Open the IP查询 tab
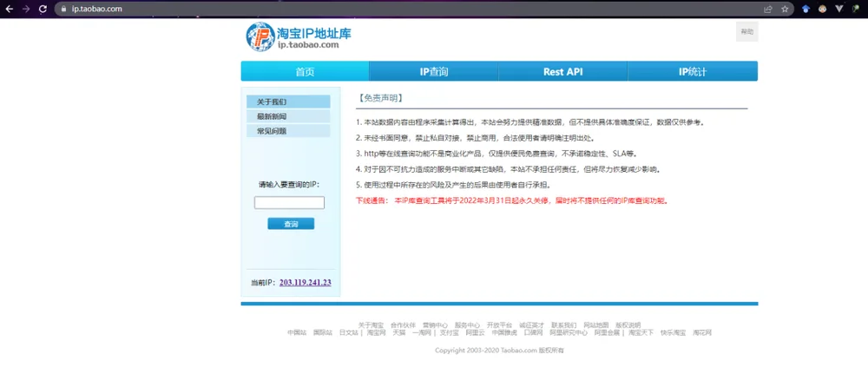The width and height of the screenshot is (868, 374). [x=433, y=71]
